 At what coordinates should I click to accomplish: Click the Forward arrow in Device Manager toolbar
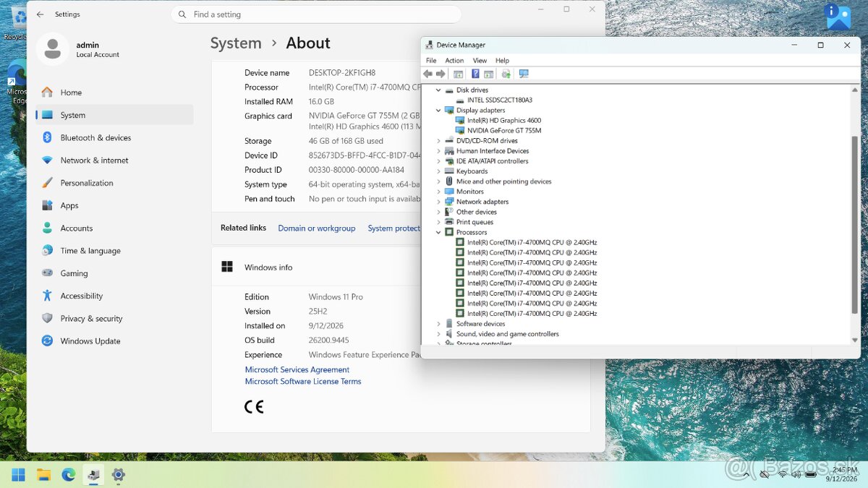pyautogui.click(x=441, y=74)
